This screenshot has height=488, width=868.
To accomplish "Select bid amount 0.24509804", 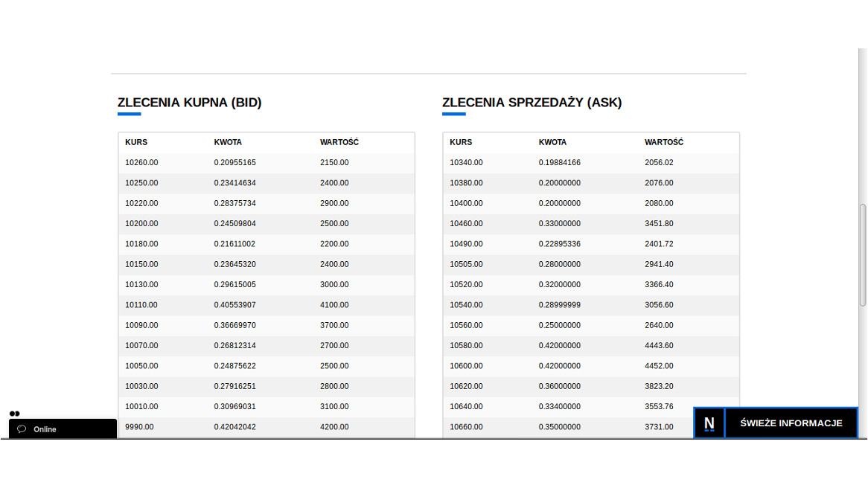I will [x=235, y=223].
